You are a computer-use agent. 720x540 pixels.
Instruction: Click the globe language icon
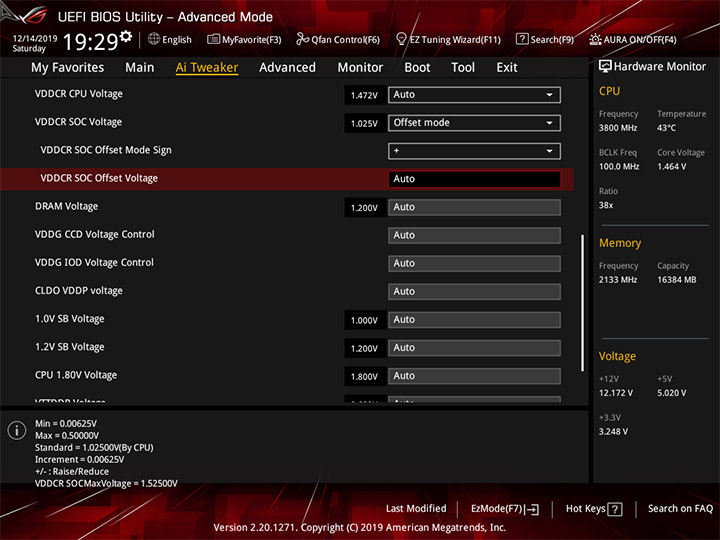pyautogui.click(x=154, y=39)
